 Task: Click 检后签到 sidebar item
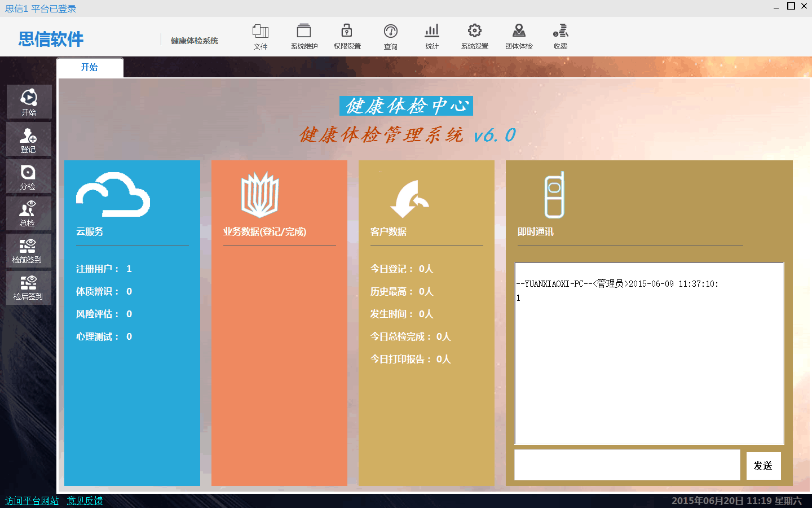[x=29, y=288]
